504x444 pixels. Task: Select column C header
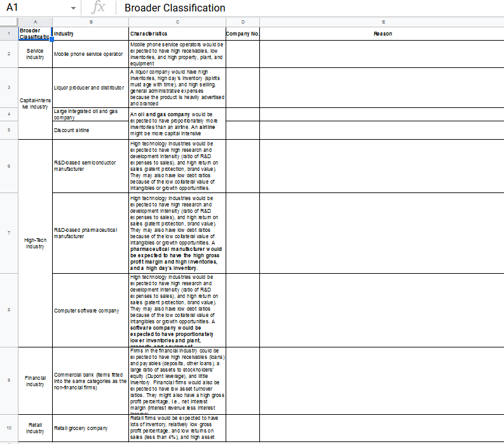click(x=177, y=22)
